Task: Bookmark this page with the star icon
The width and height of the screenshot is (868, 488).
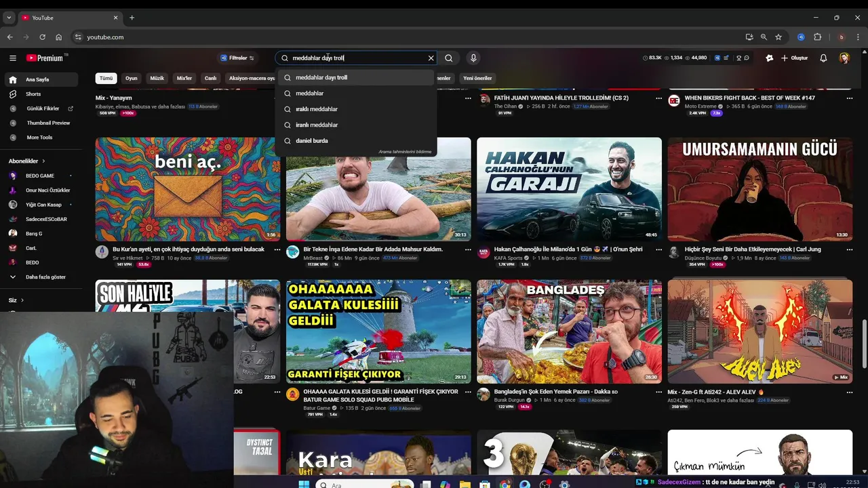Action: coord(778,37)
